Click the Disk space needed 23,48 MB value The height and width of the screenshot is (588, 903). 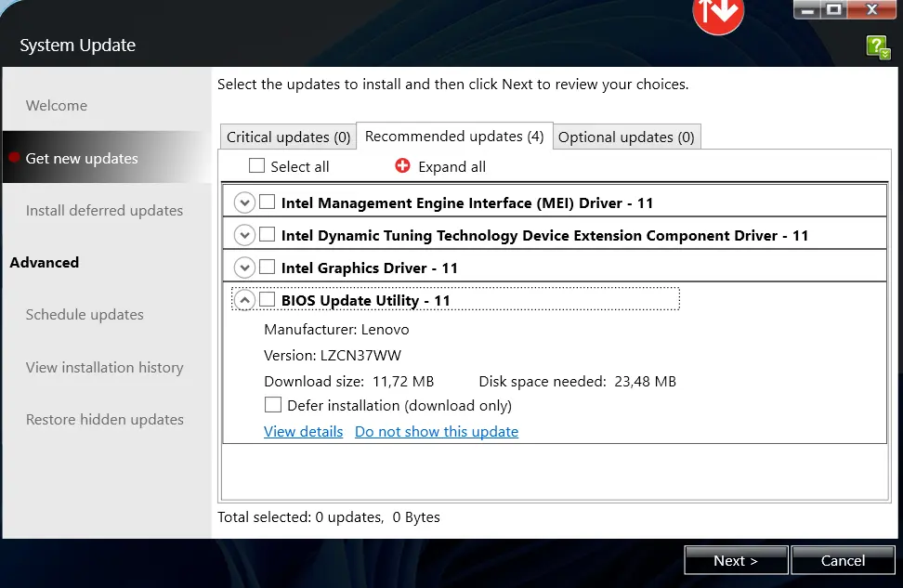(645, 381)
